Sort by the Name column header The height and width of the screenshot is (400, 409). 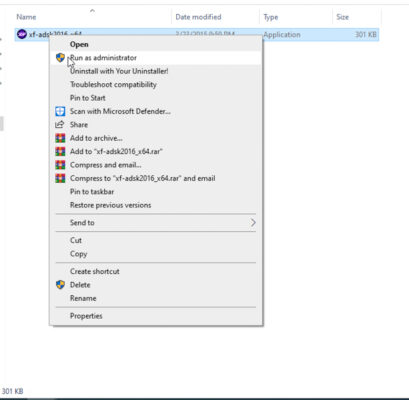coord(26,17)
